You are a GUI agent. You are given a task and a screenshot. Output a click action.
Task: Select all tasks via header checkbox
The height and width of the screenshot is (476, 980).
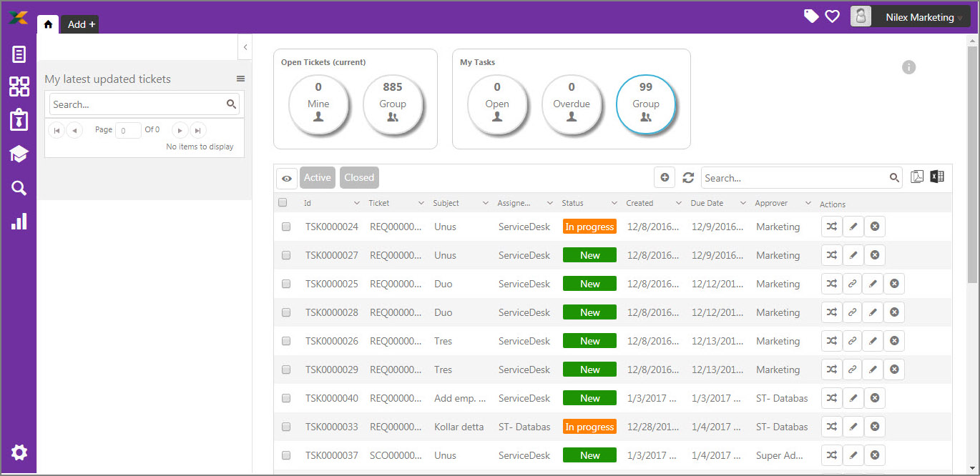point(283,203)
